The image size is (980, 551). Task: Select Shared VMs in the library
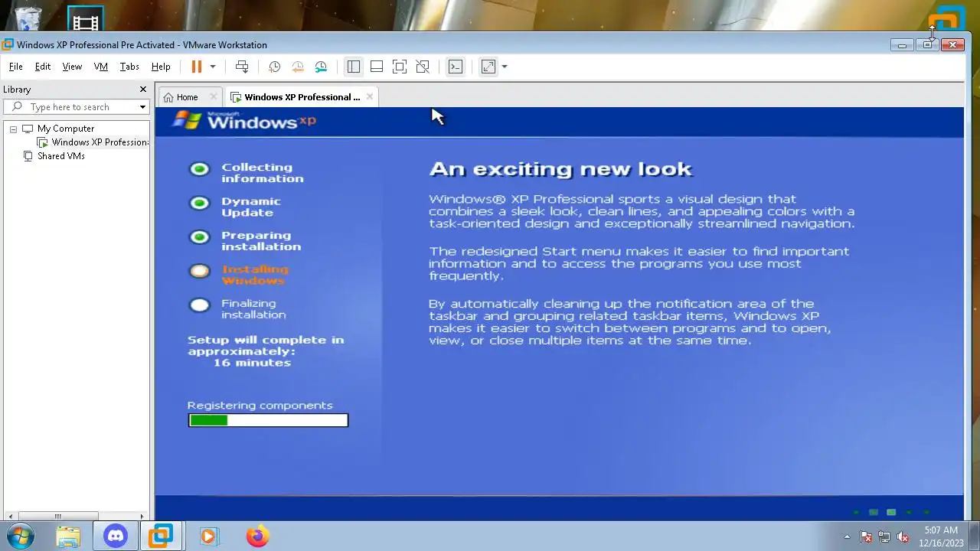(x=61, y=156)
